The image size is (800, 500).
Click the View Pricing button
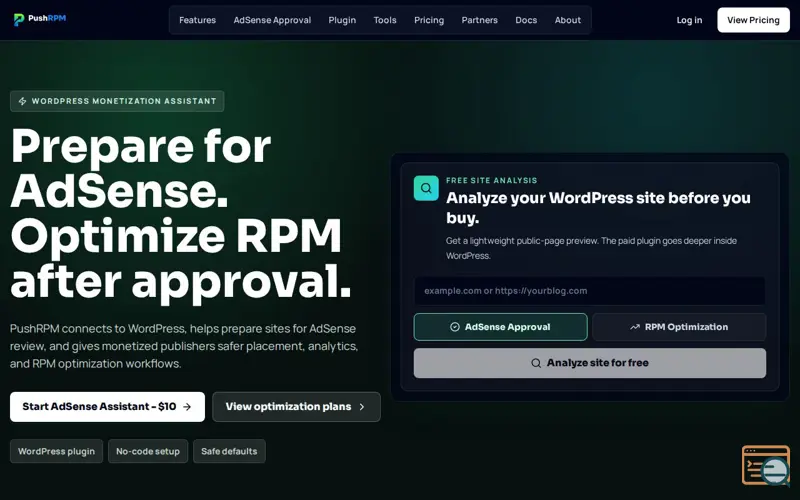pos(753,20)
